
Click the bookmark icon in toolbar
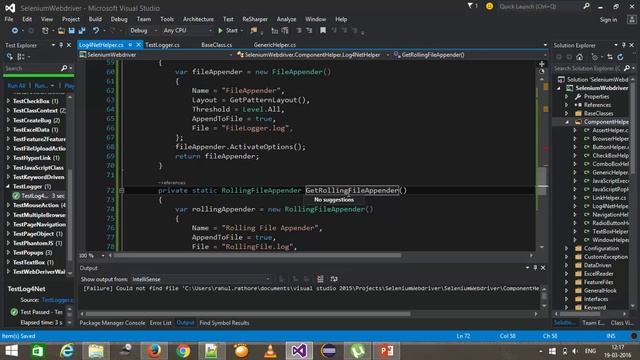tap(323, 31)
